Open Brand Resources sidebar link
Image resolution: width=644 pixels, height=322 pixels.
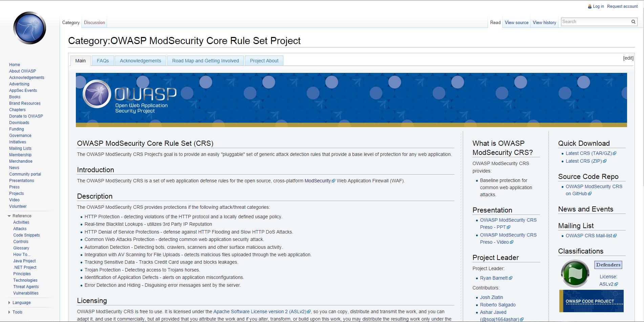tap(25, 103)
